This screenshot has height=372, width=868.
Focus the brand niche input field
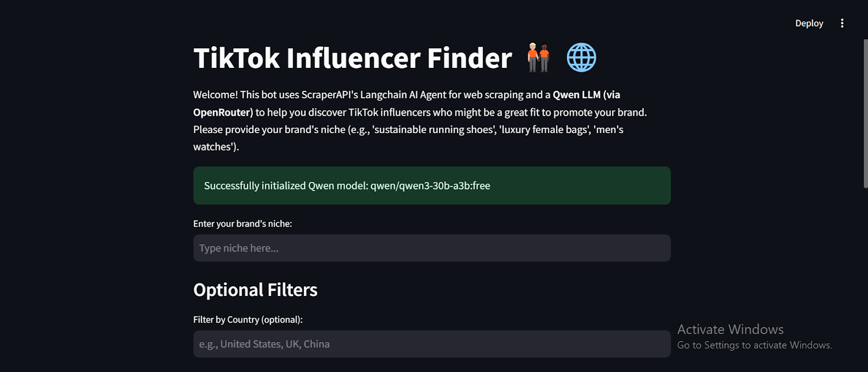point(432,248)
